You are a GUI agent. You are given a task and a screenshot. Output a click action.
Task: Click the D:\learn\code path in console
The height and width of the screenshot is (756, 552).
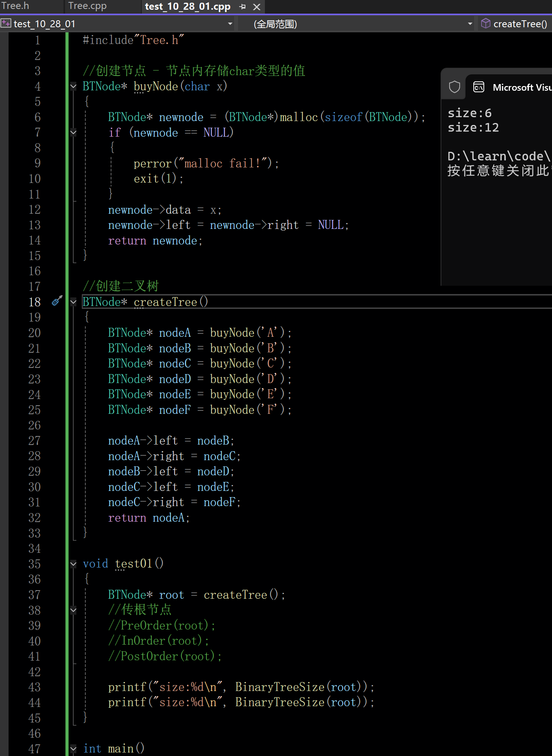coord(500,156)
